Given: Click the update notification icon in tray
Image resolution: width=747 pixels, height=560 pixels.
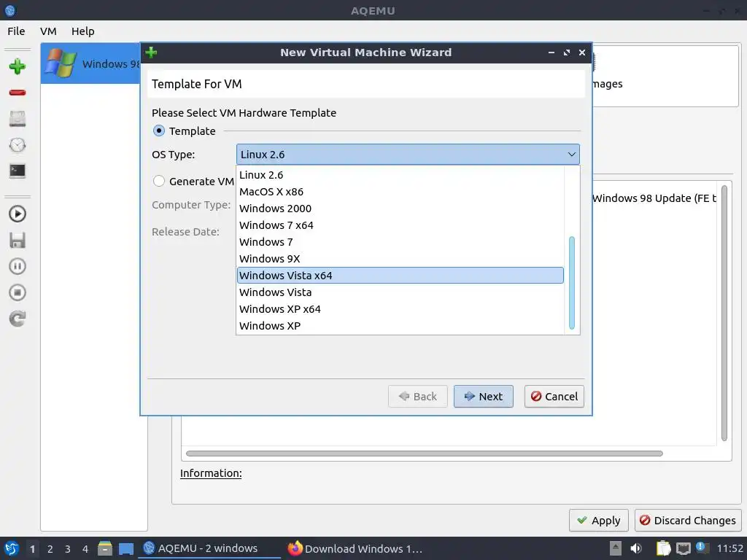Looking at the screenshot, I should pyautogui.click(x=702, y=548).
